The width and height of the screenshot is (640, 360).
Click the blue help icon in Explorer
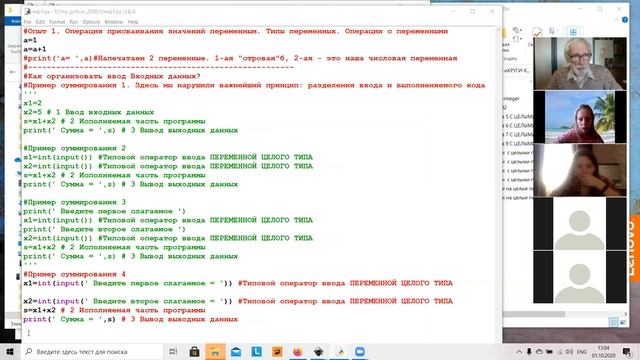(625, 20)
